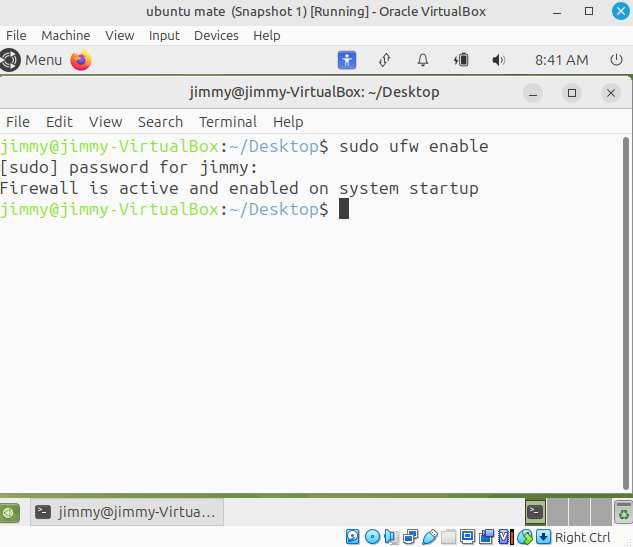Open the Trash icon in bottom panel

(x=623, y=512)
